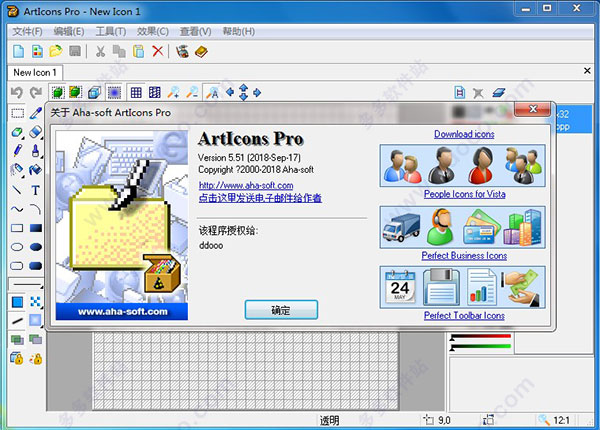Adjust the green color slider
Image resolution: width=600 pixels, height=430 pixels.
481,347
